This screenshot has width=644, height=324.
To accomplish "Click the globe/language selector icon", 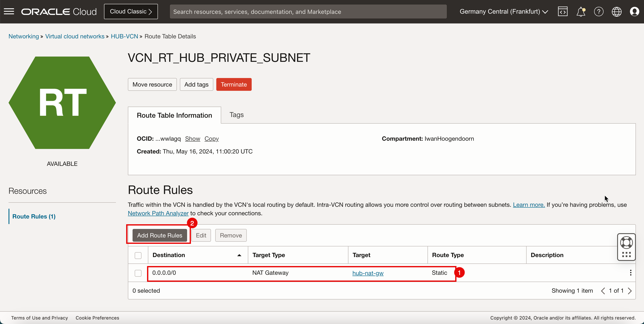I will [x=616, y=12].
